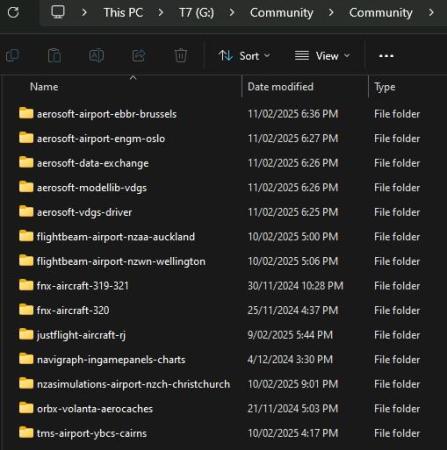Sort by the Name column header

click(x=44, y=87)
